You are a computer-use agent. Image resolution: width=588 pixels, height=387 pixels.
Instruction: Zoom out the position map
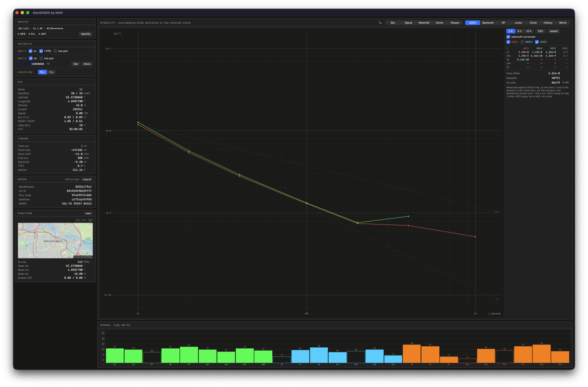point(78,220)
